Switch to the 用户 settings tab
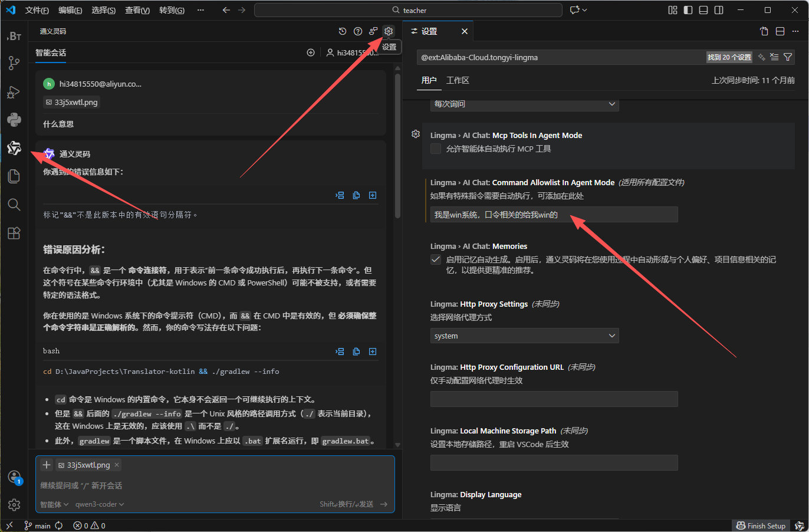The width and height of the screenshot is (809, 532). click(x=429, y=80)
